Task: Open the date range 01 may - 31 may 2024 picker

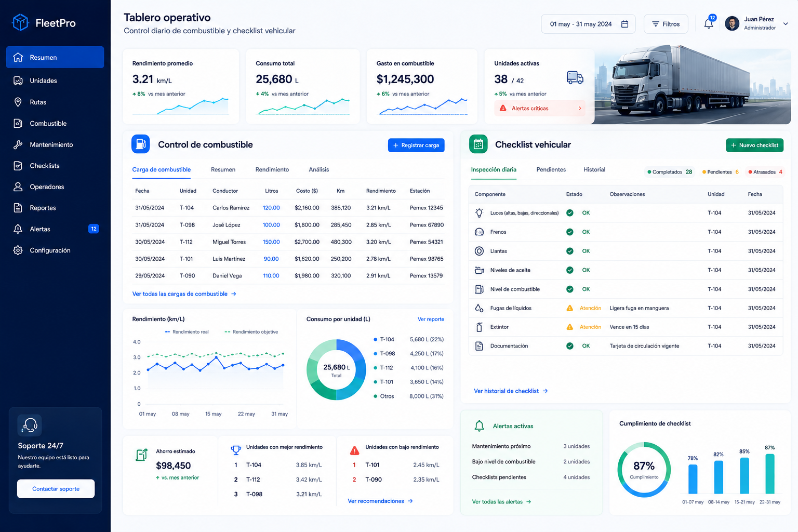Action: coord(588,24)
